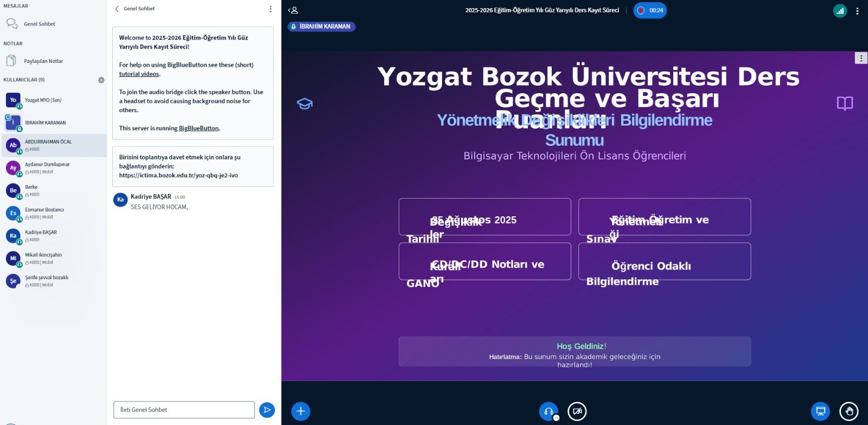The height and width of the screenshot is (425, 868).
Task: Click the İBRAHİM KARAMAN talking indicator
Action: point(322,27)
